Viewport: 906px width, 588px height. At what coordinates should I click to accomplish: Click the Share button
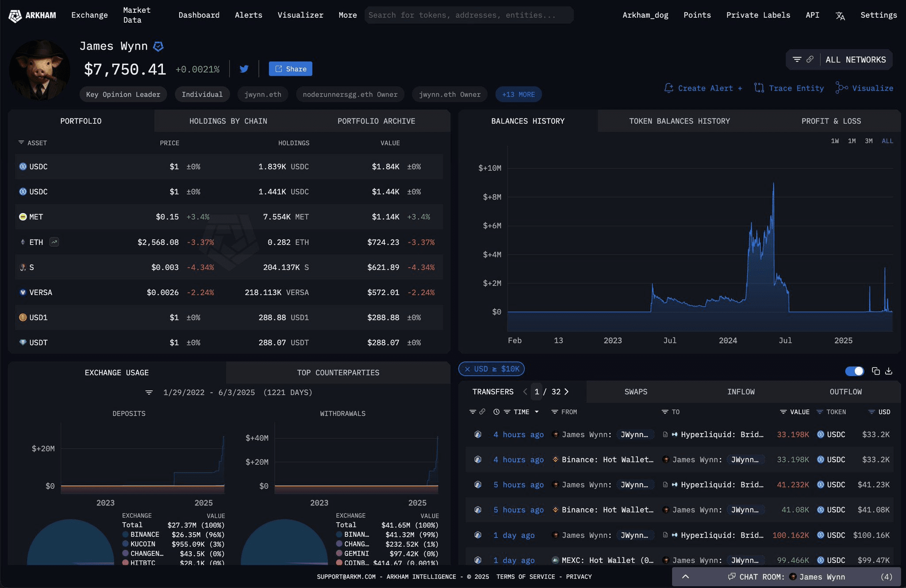291,69
